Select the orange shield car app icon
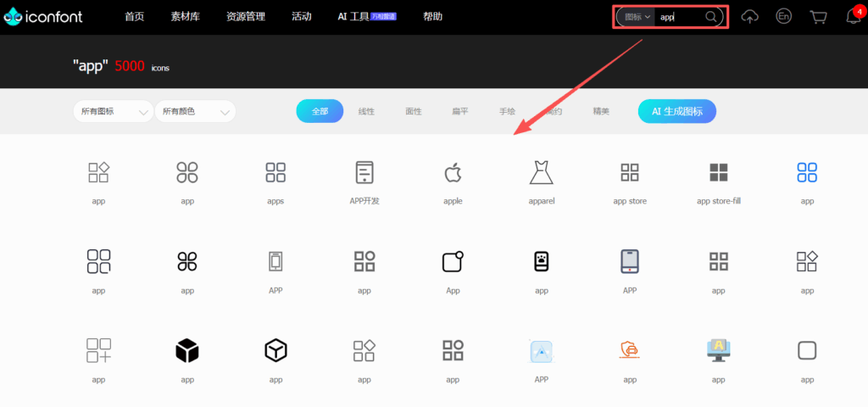This screenshot has height=407, width=868. [630, 350]
